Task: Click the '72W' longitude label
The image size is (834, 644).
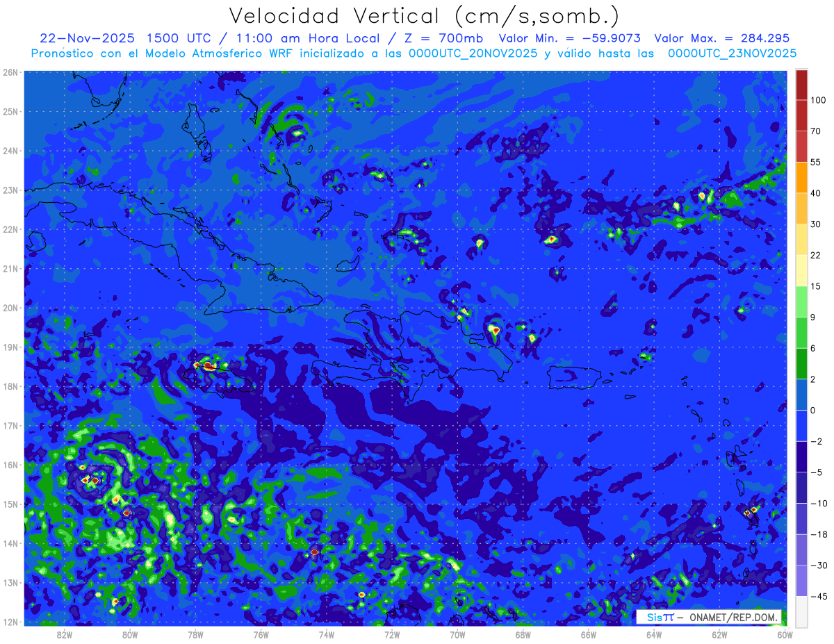Action: click(x=392, y=635)
